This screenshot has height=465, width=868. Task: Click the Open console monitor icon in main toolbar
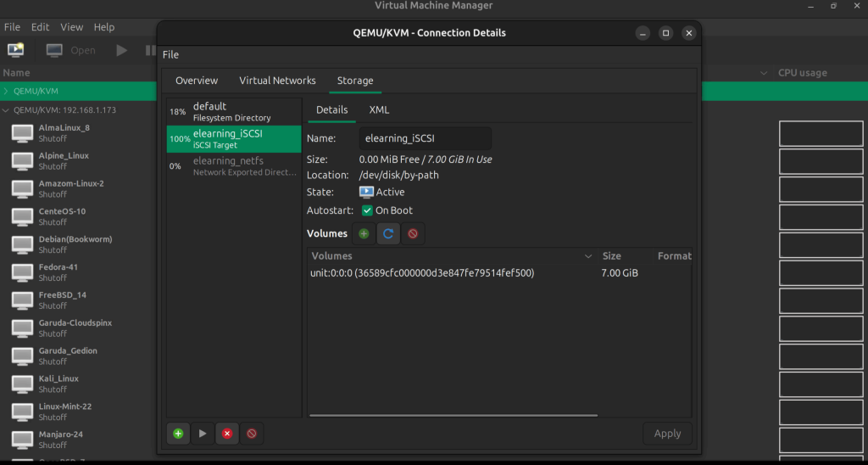54,50
